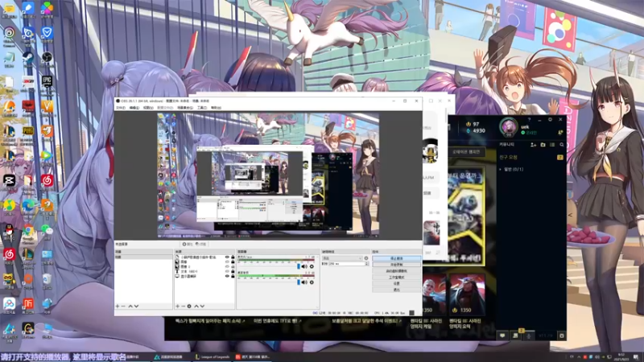Open the PUBG desktop shortcut
644x362 pixels.
[x=28, y=132]
